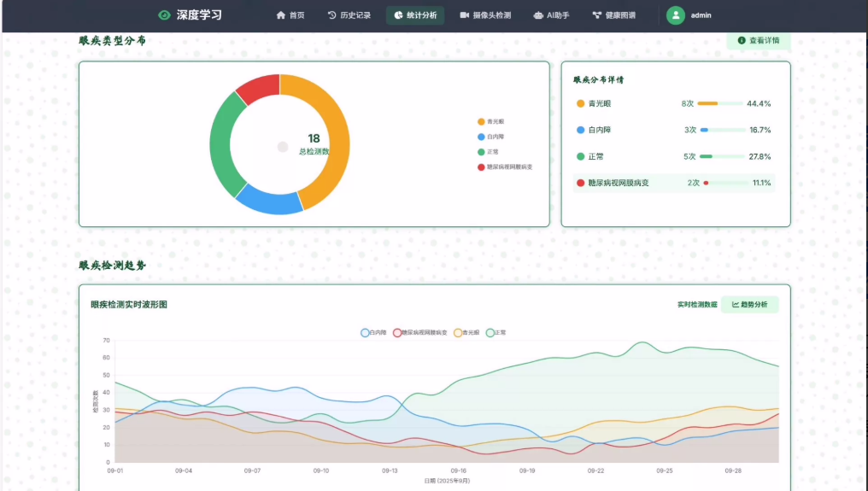Click the 09-28 date axis label

pyautogui.click(x=733, y=471)
